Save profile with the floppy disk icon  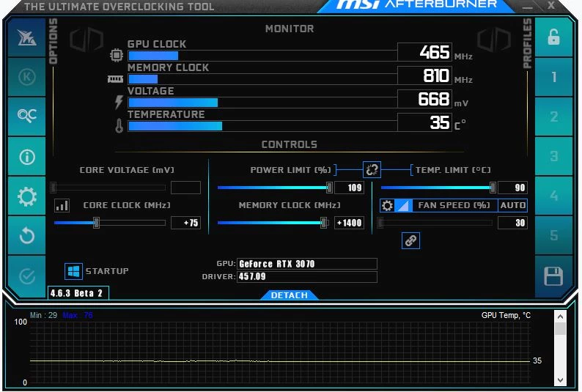point(553,276)
